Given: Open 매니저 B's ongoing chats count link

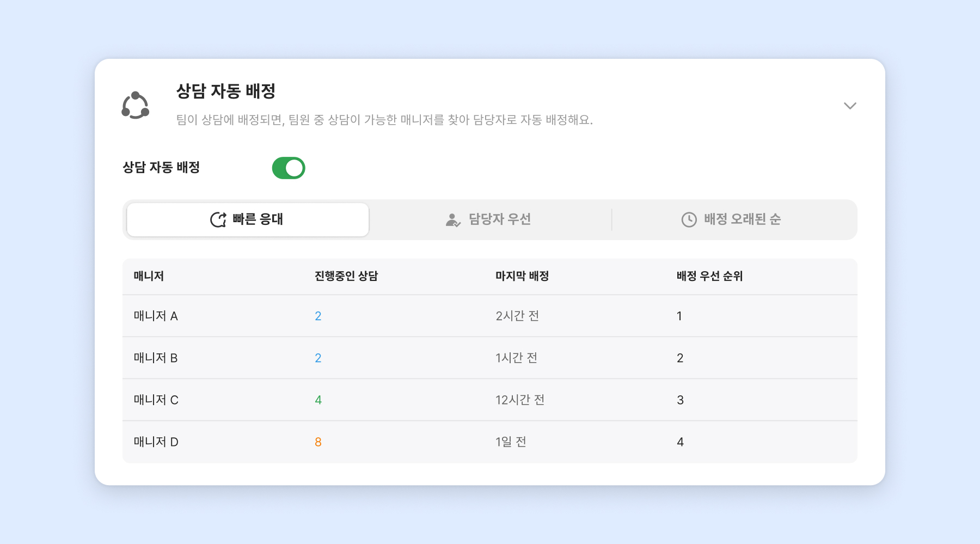Looking at the screenshot, I should click(x=318, y=358).
